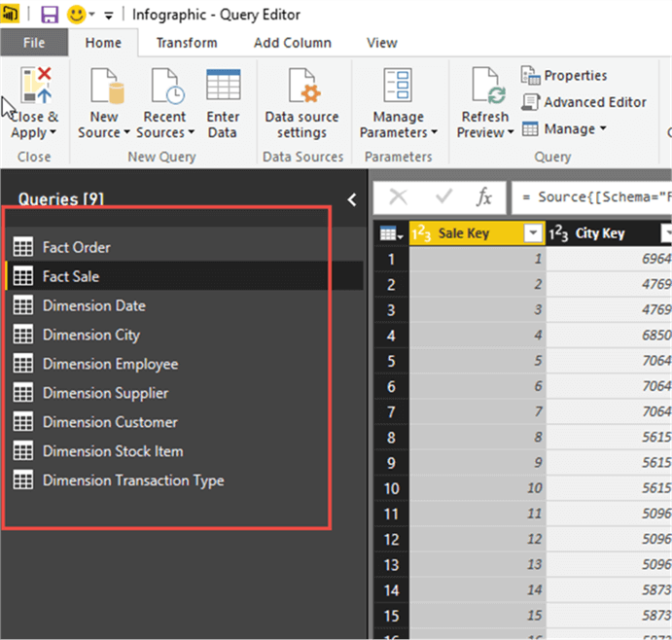Select the Dimension City query
The height and width of the screenshot is (640, 672).
click(184, 335)
